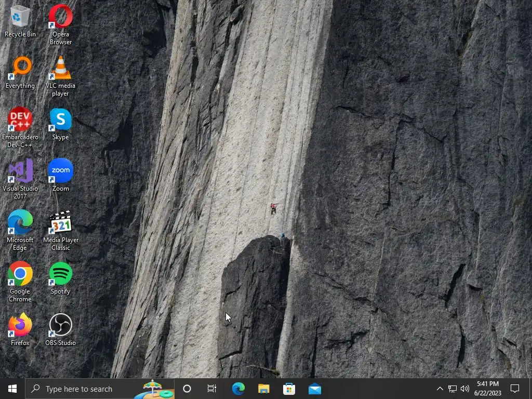
Task: Select the Recycle Bin desktop icon
Action: (20, 21)
